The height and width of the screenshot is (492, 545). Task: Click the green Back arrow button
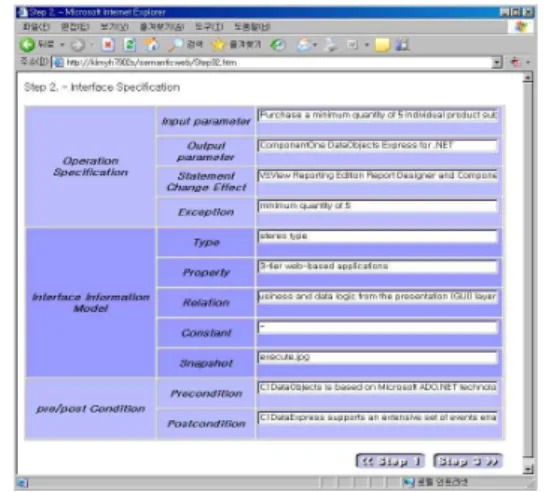coord(27,44)
